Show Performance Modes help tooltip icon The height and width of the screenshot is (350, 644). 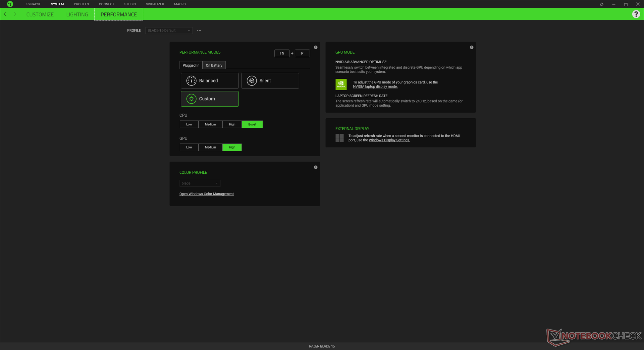tap(316, 47)
